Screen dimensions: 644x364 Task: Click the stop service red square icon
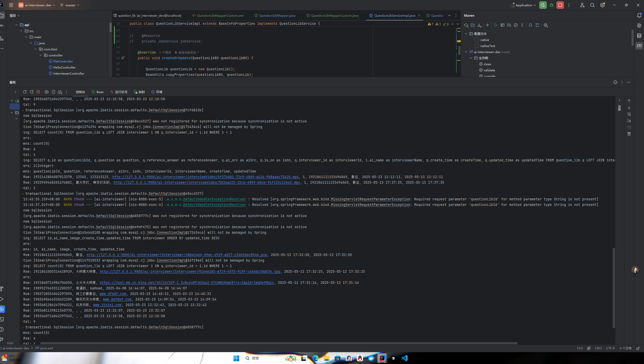point(38,92)
